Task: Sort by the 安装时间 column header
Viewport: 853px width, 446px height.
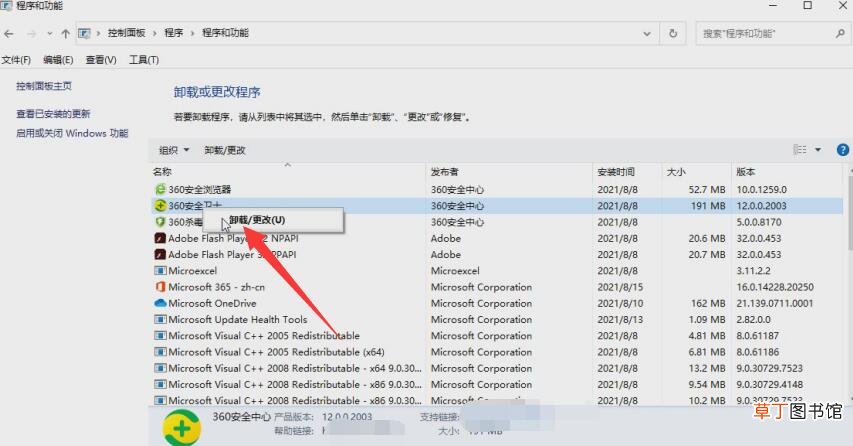Action: (616, 172)
